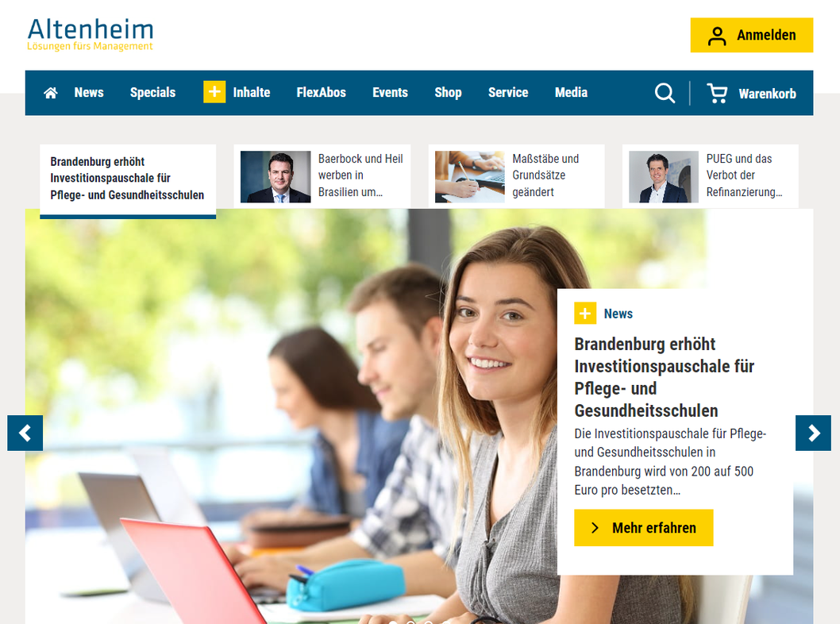Select the Maßstäbe und Grundsätze slide tab
Viewport: 840px width, 624px height.
tap(516, 176)
